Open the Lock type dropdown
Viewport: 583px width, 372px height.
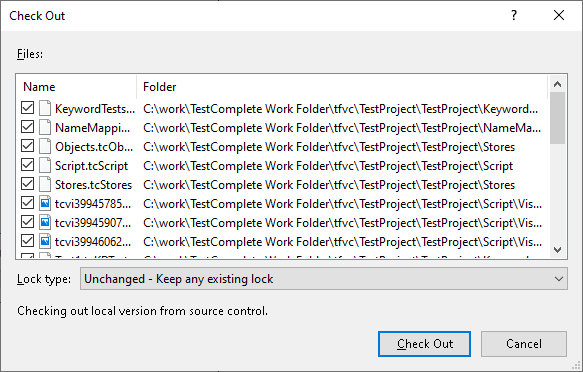pos(324,279)
